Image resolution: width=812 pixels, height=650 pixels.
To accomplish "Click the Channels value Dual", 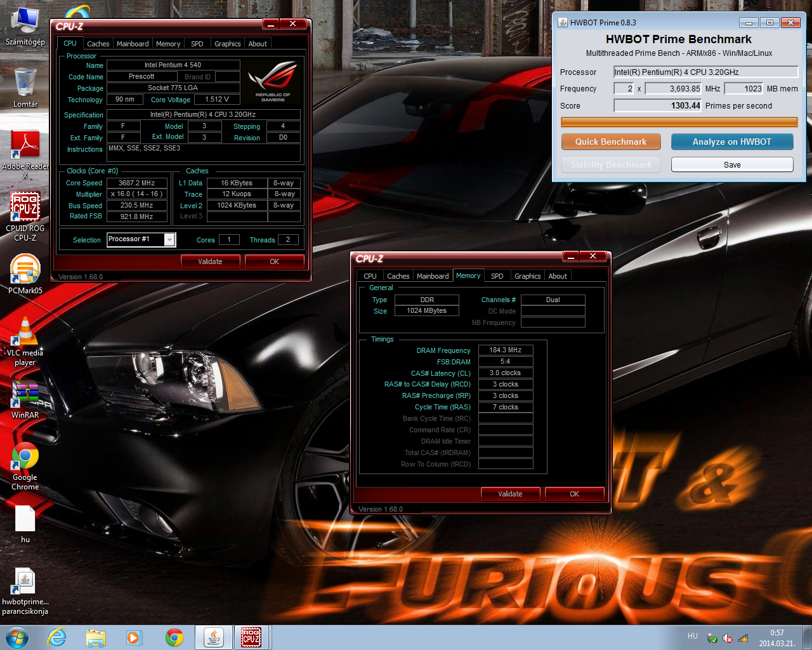I will click(x=553, y=300).
